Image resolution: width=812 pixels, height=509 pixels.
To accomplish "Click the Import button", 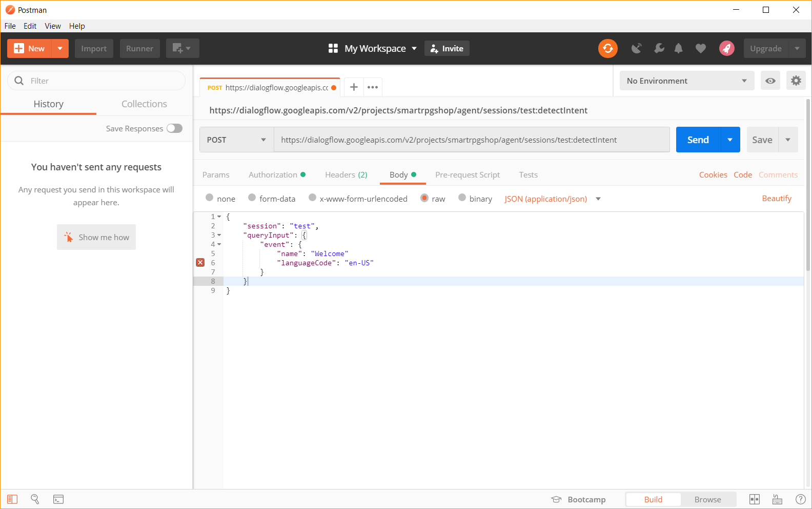I will [94, 48].
